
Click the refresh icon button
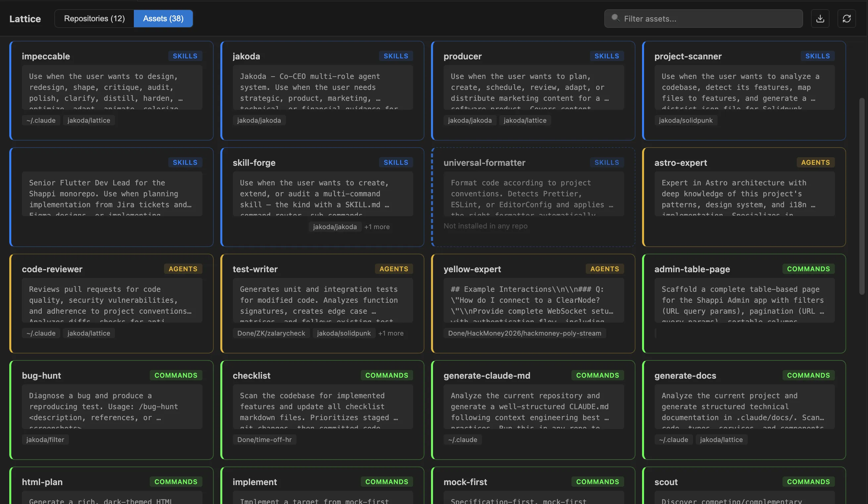[847, 19]
